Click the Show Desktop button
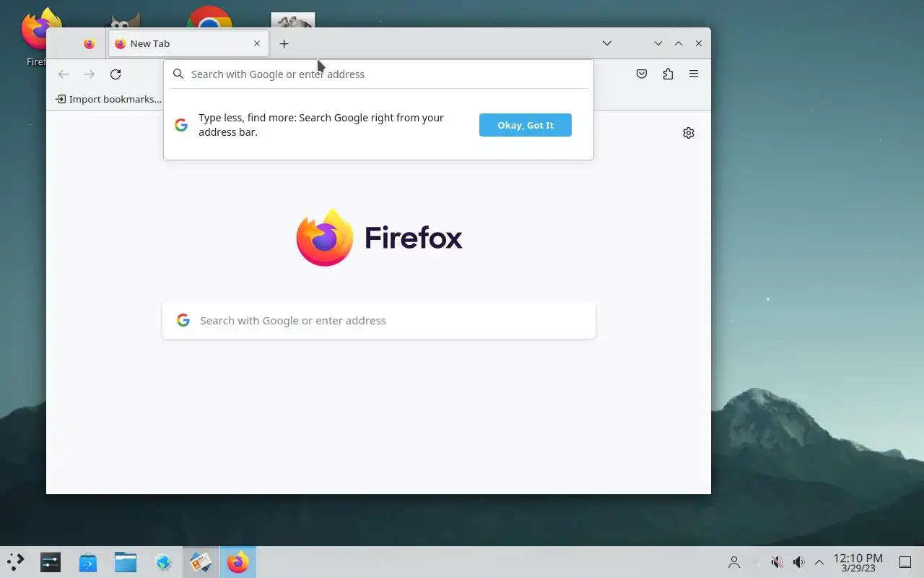Screen dimensions: 924x578 (x=905, y=562)
